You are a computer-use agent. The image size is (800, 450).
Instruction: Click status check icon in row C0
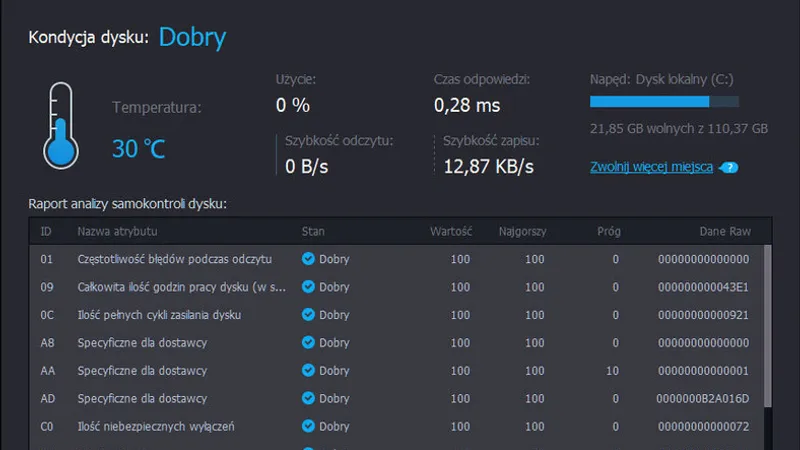pos(309,427)
